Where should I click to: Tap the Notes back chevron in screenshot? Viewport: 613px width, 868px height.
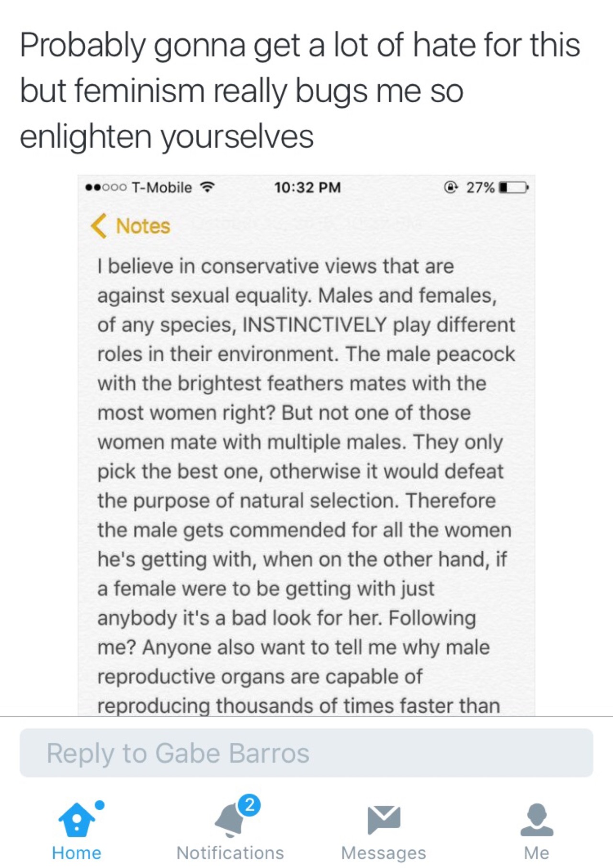coord(99,226)
